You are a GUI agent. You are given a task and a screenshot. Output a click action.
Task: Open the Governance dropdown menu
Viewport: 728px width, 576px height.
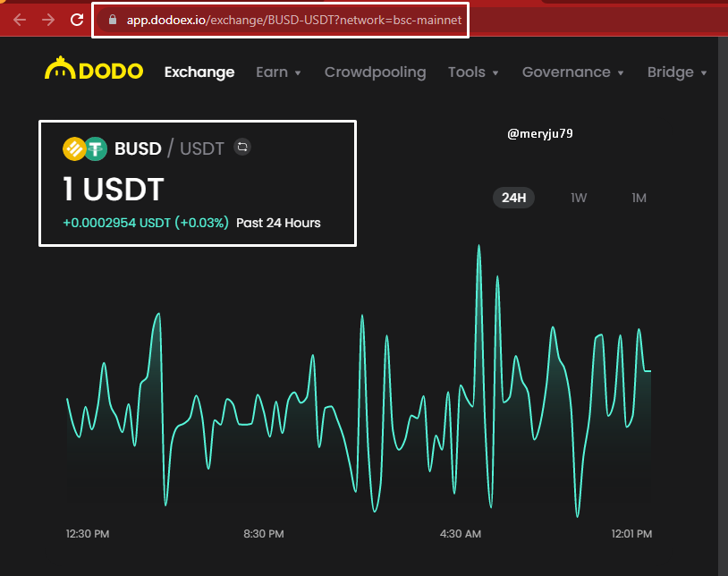coord(573,72)
